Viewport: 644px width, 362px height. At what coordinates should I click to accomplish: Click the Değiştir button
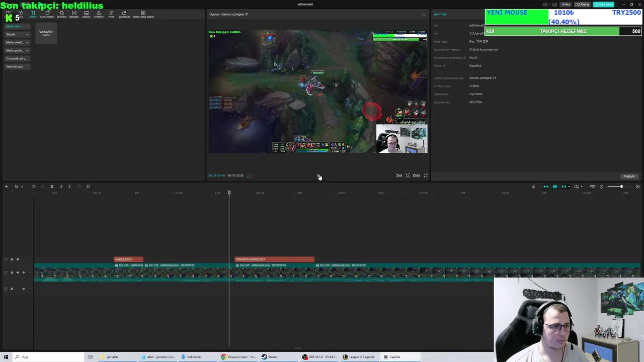point(629,176)
